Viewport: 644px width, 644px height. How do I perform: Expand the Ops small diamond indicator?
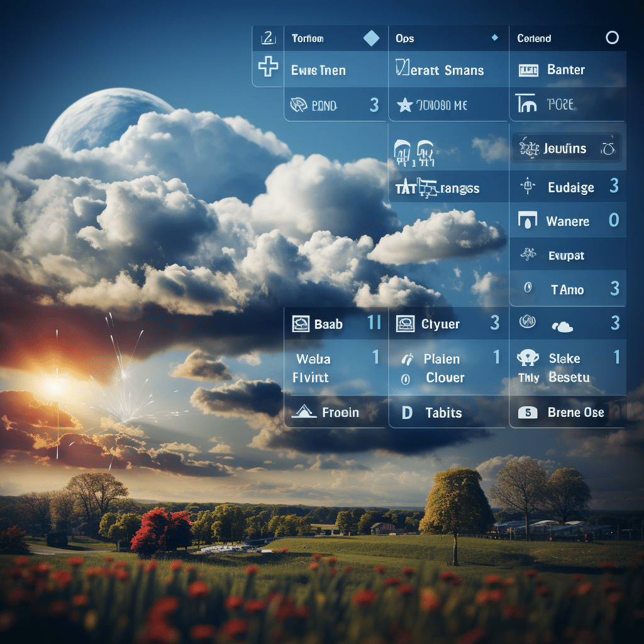tap(495, 38)
